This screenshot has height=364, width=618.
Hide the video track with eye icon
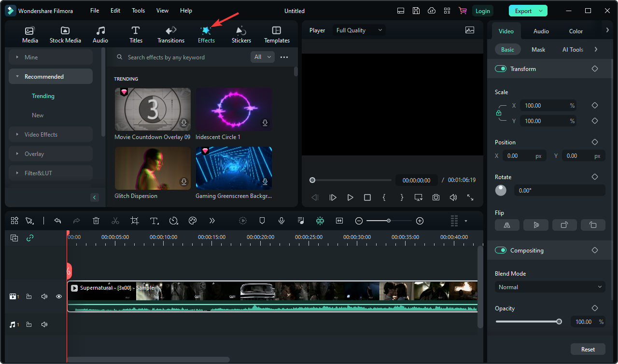59,296
